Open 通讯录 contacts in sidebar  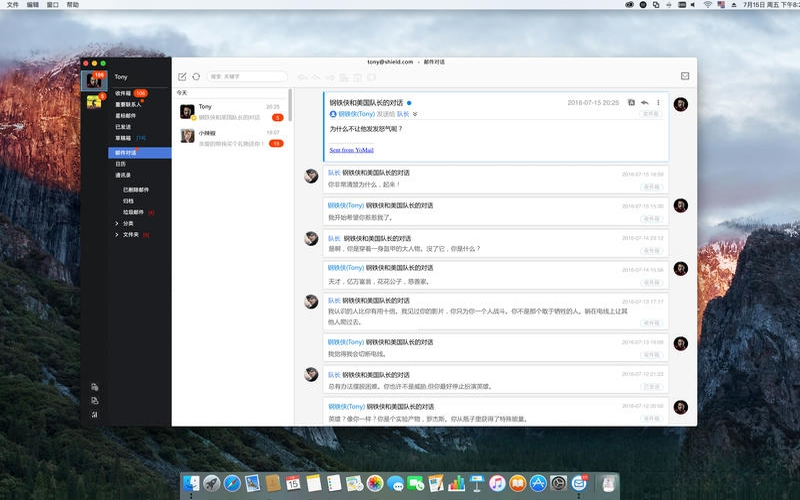point(139,175)
